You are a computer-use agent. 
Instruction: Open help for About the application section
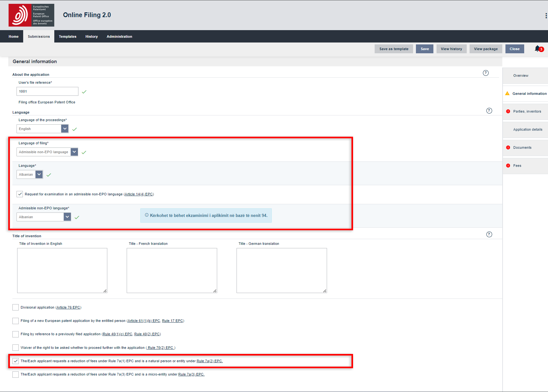click(485, 73)
